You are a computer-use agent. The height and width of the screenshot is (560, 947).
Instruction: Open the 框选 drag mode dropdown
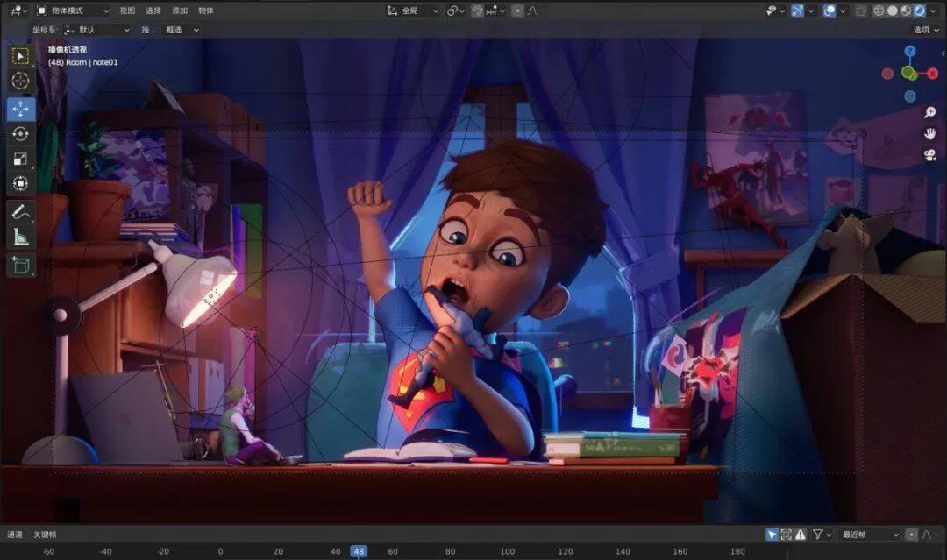click(x=182, y=30)
